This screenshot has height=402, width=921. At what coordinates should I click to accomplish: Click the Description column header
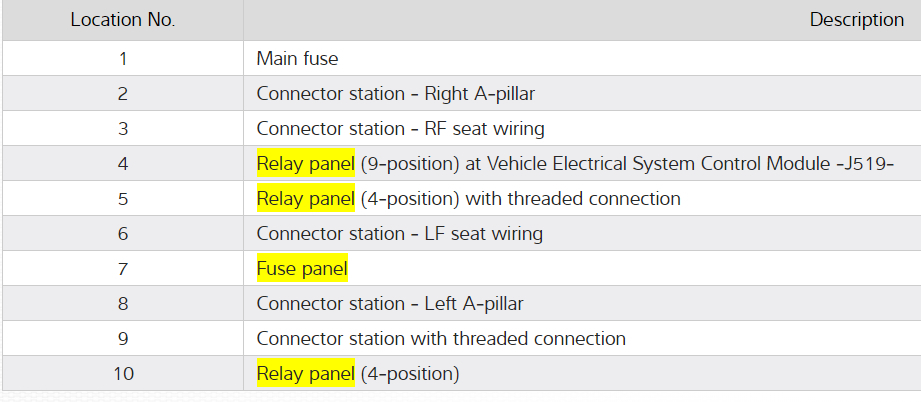coord(856,20)
